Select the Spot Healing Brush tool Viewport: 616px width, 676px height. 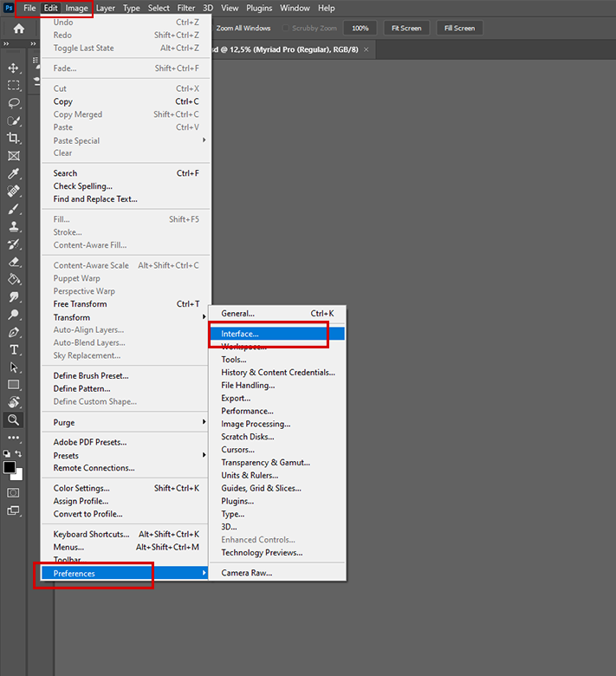(x=13, y=191)
